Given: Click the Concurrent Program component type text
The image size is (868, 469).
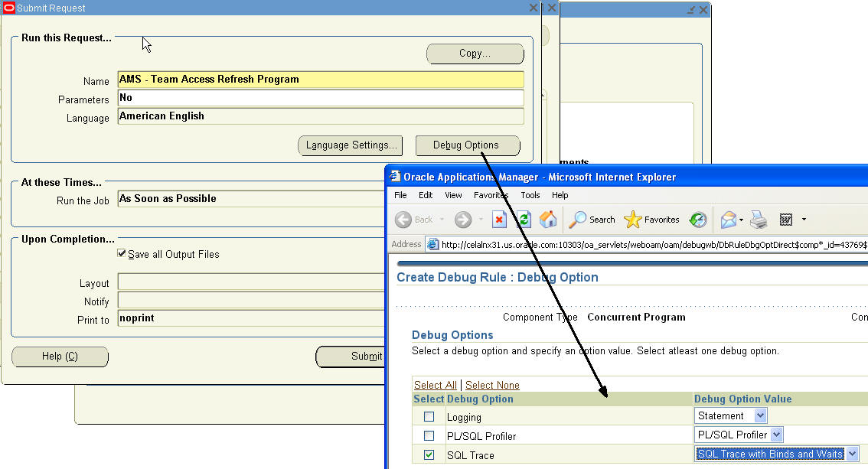Looking at the screenshot, I should [637, 317].
